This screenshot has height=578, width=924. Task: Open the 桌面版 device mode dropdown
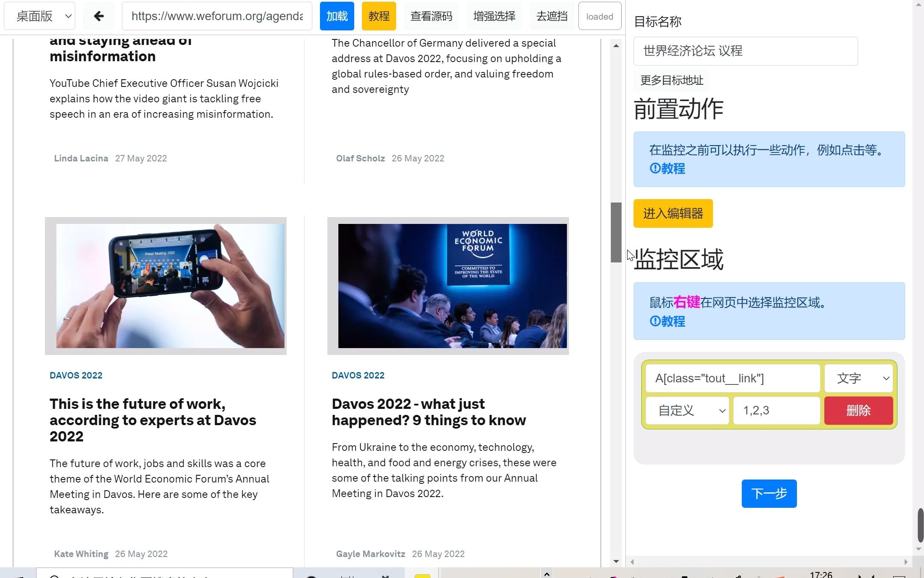click(40, 16)
